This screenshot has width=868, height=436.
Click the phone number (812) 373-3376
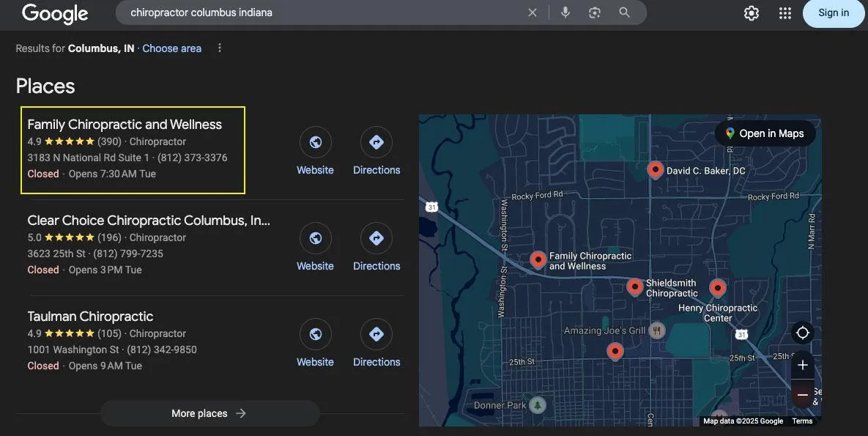(x=193, y=158)
